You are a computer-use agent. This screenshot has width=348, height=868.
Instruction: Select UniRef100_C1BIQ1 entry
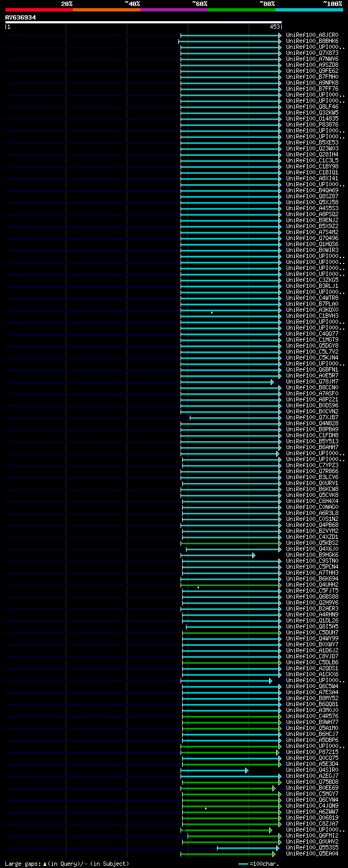312,173
